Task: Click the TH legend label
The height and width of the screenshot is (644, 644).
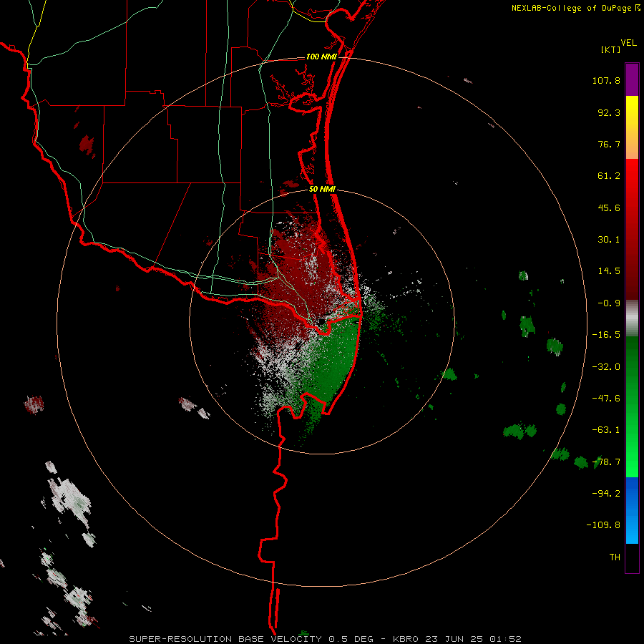Action: [615, 557]
